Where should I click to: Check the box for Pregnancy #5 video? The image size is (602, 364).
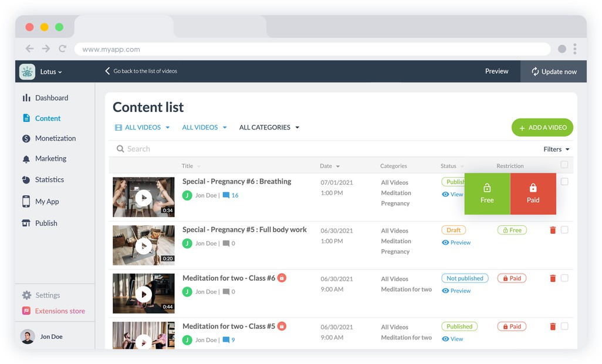564,230
